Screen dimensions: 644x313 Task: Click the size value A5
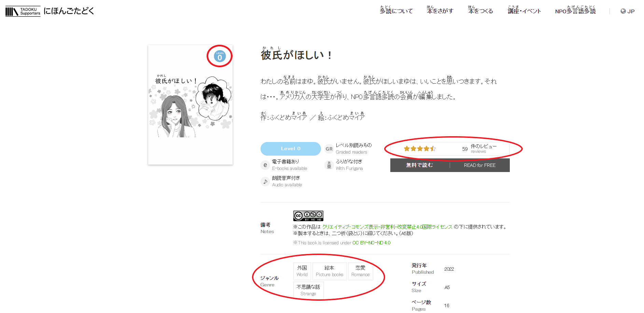coord(447,287)
